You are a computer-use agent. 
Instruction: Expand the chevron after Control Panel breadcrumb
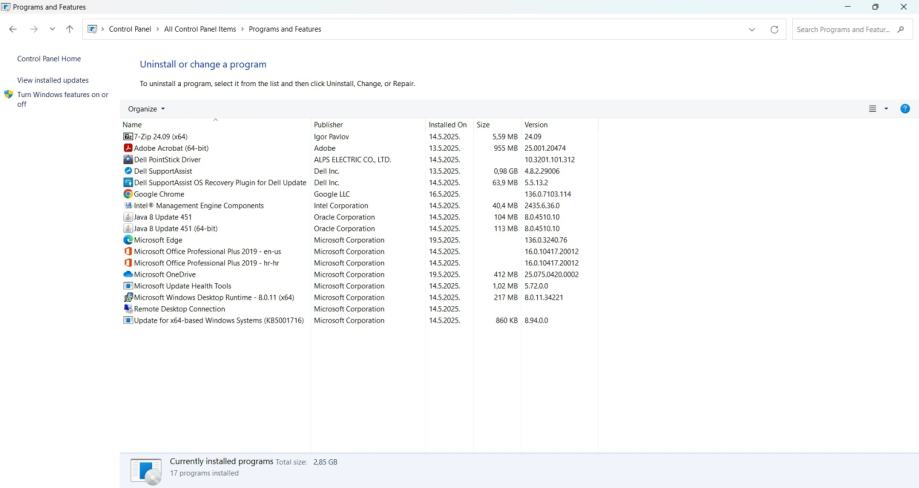158,29
